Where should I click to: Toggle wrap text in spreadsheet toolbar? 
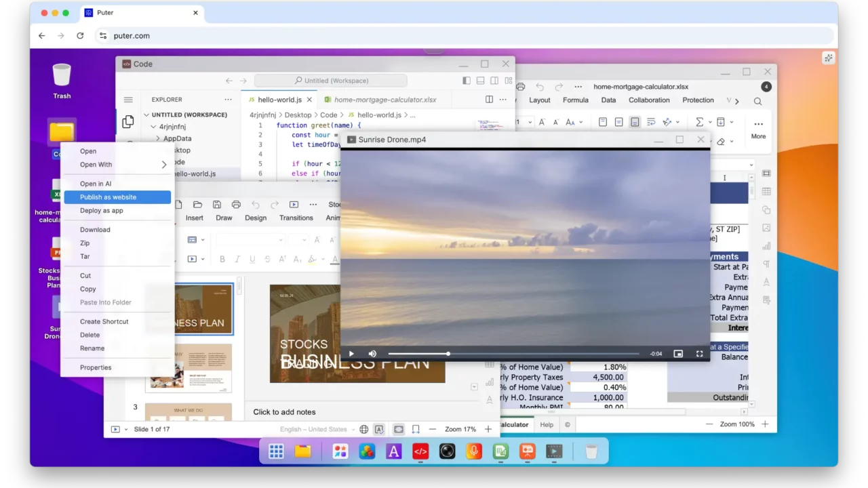click(651, 122)
